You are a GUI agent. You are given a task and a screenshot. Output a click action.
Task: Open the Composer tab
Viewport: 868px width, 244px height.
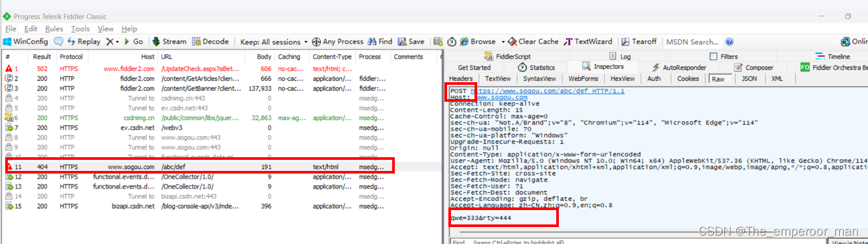[x=754, y=67]
